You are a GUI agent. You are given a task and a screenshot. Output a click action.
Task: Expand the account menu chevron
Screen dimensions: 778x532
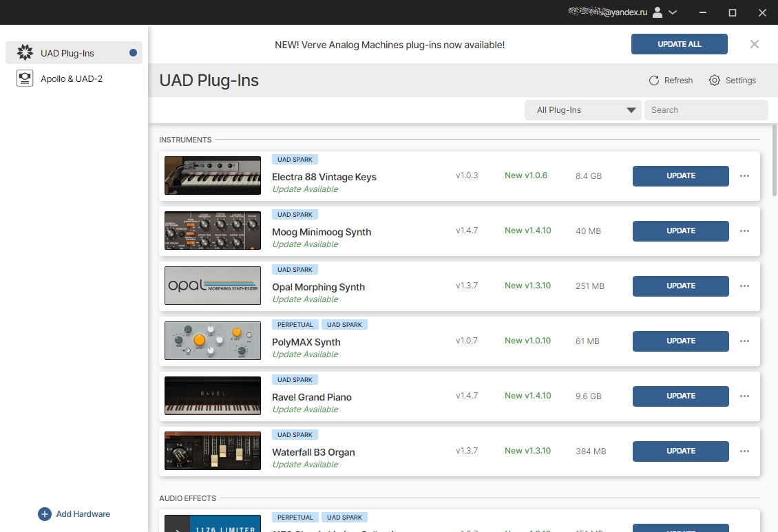click(673, 12)
